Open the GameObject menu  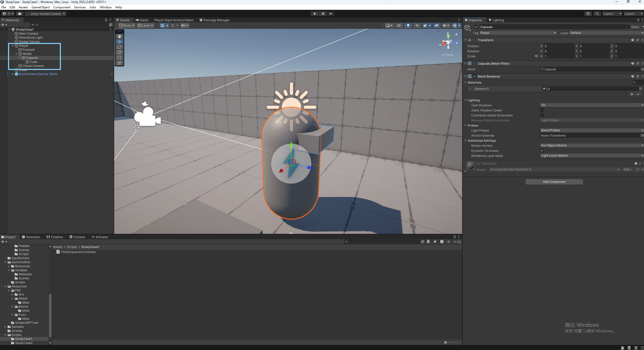(40, 7)
